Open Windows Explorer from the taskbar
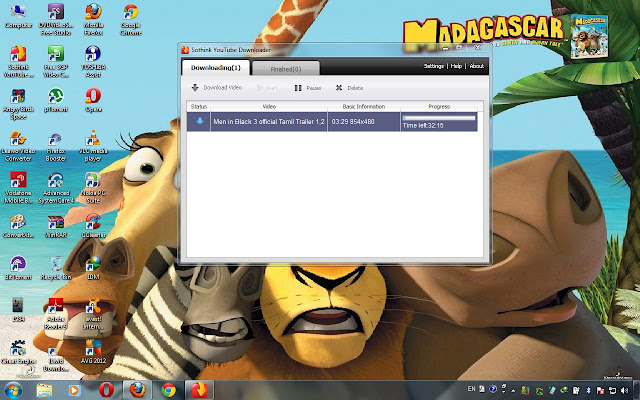This screenshot has height=400, width=640. (x=44, y=391)
